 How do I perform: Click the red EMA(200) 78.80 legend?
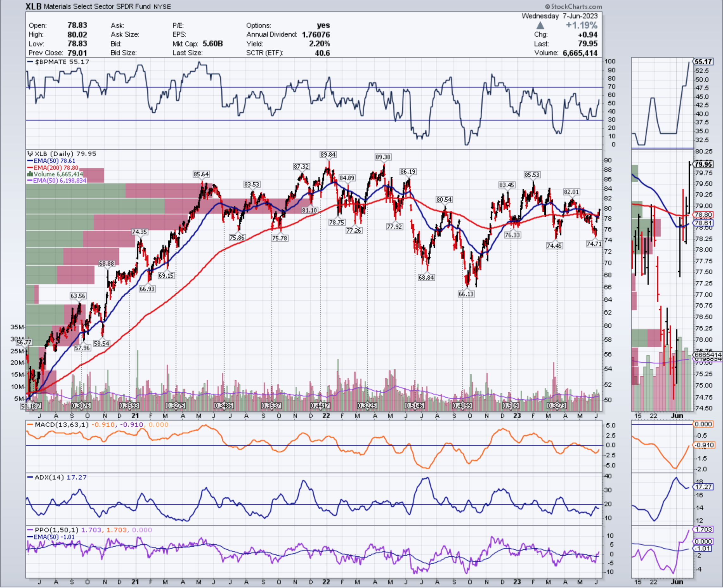53,168
